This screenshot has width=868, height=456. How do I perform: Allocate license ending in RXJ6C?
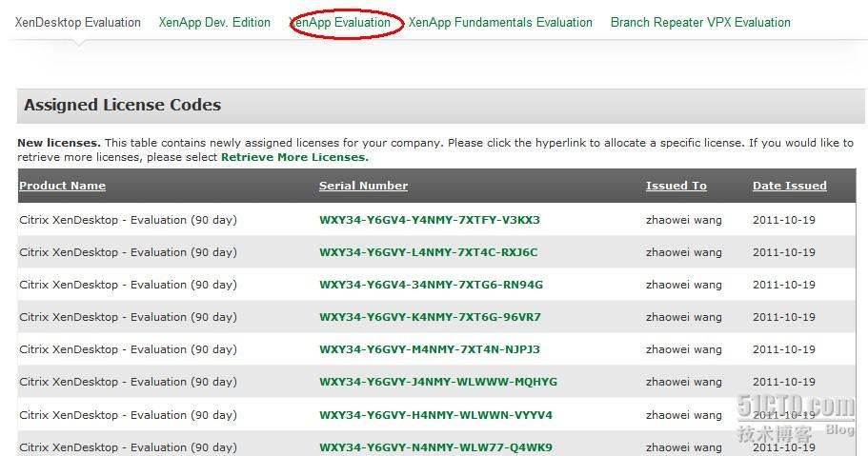tap(428, 252)
